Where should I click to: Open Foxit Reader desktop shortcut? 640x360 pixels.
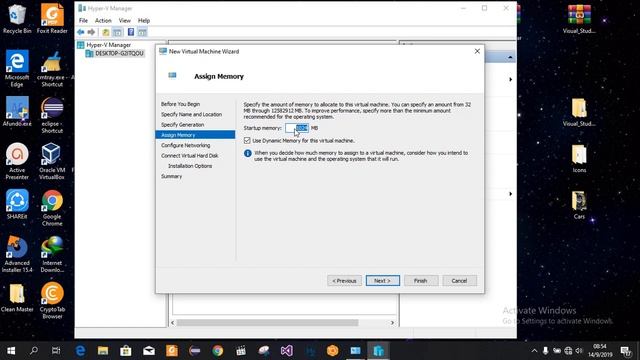point(52,19)
